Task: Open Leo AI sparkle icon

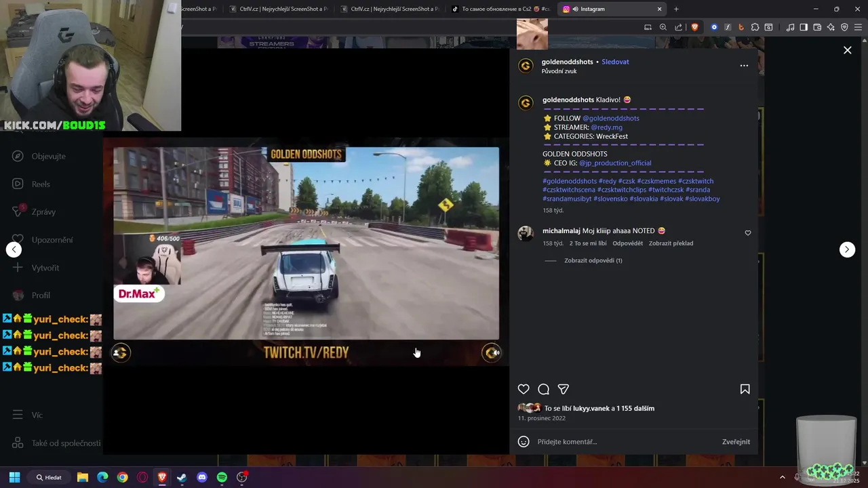Action: (831, 27)
